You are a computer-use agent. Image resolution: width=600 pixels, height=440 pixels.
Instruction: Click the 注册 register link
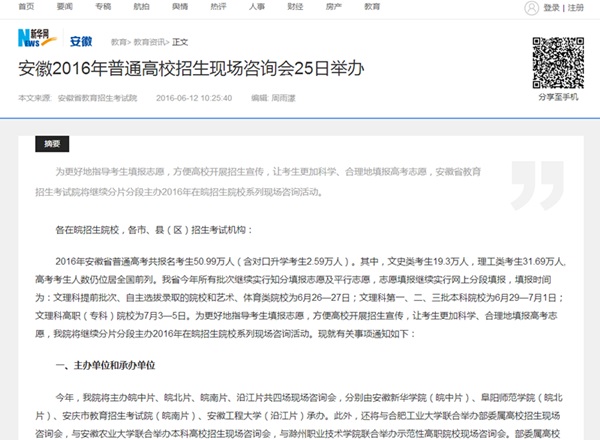[x=575, y=7]
